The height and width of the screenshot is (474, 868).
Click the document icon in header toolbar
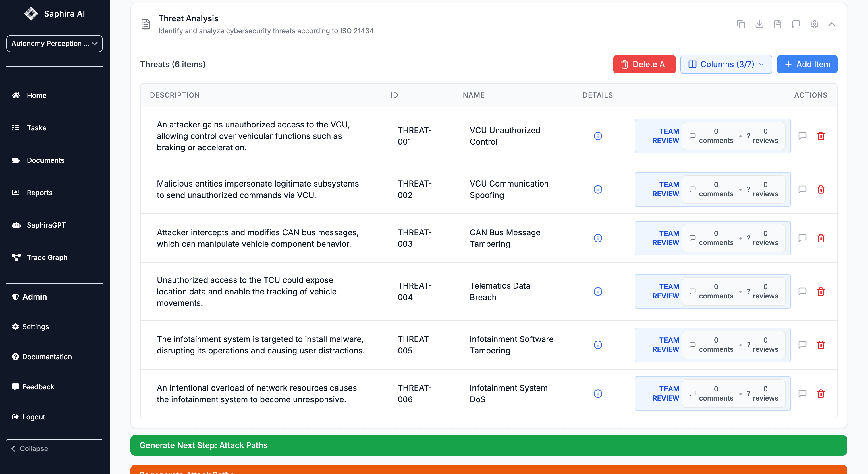pyautogui.click(x=778, y=24)
